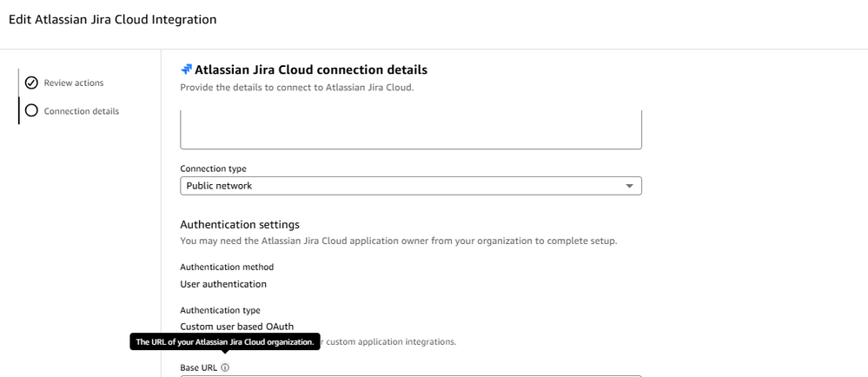Click the Authentication method label
The height and width of the screenshot is (377, 868).
pos(227,267)
